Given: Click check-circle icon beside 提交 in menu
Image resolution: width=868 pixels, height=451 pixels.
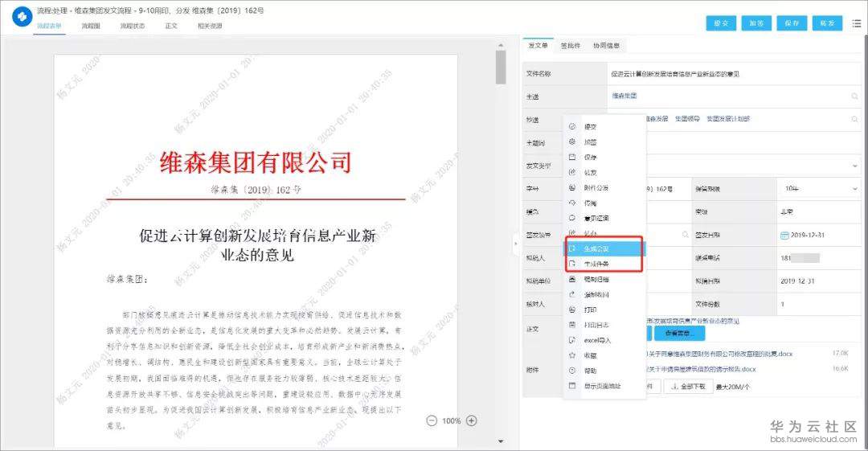Looking at the screenshot, I should tap(572, 127).
